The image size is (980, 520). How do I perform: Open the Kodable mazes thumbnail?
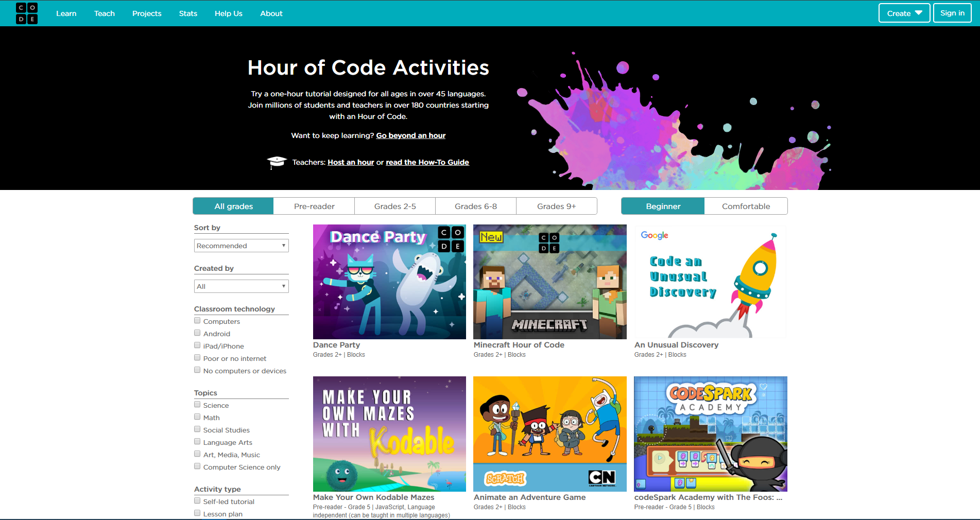(x=389, y=434)
